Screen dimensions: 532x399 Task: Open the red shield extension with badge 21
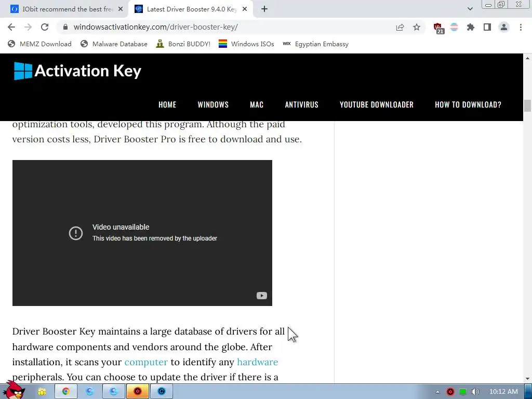tap(438, 28)
